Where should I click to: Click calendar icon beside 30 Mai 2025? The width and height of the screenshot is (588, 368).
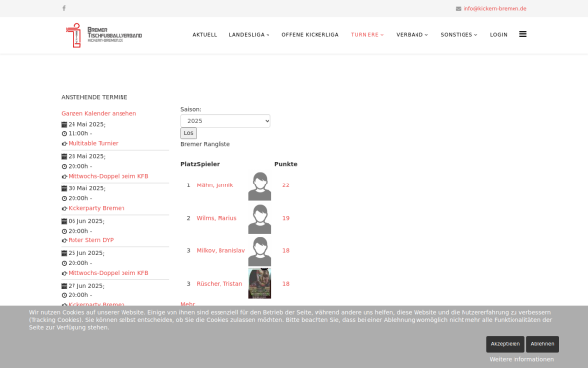coord(64,188)
